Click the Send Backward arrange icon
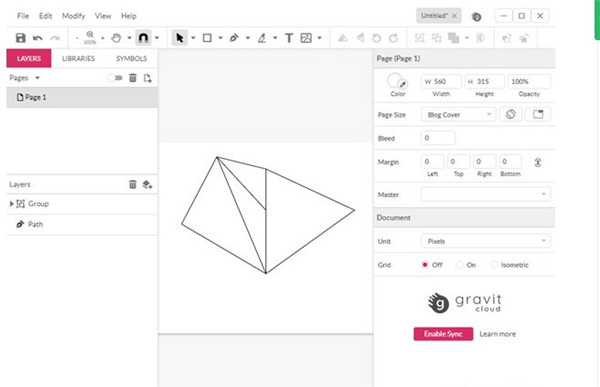Image resolution: width=600 pixels, height=387 pixels. pos(524,38)
